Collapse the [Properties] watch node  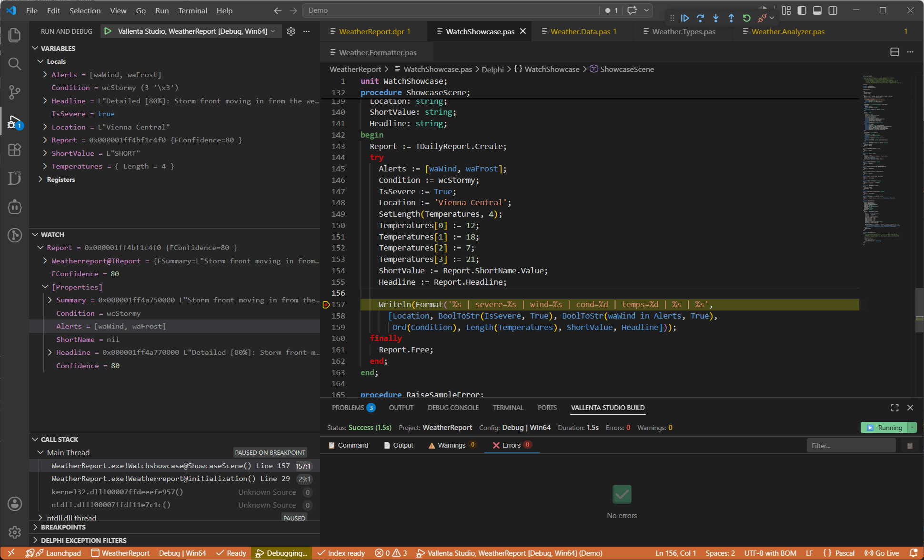[45, 287]
